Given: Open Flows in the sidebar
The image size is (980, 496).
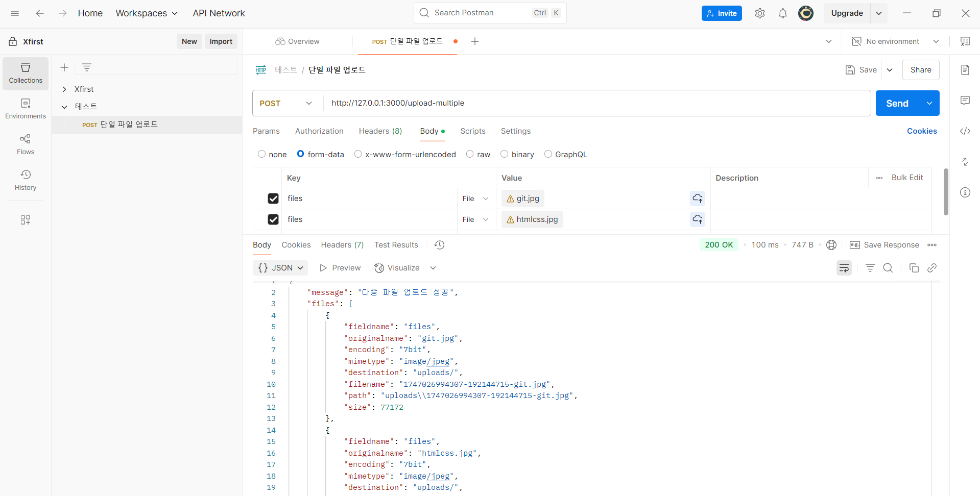Looking at the screenshot, I should (26, 145).
